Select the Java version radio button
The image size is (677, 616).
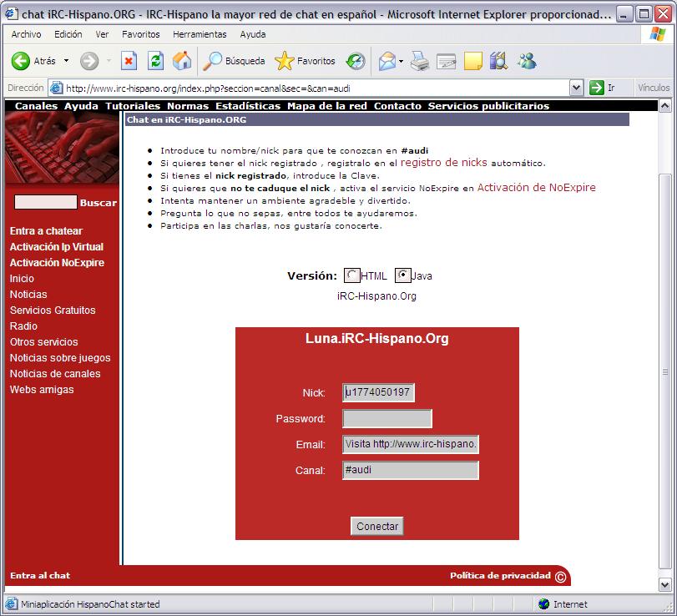click(x=402, y=275)
